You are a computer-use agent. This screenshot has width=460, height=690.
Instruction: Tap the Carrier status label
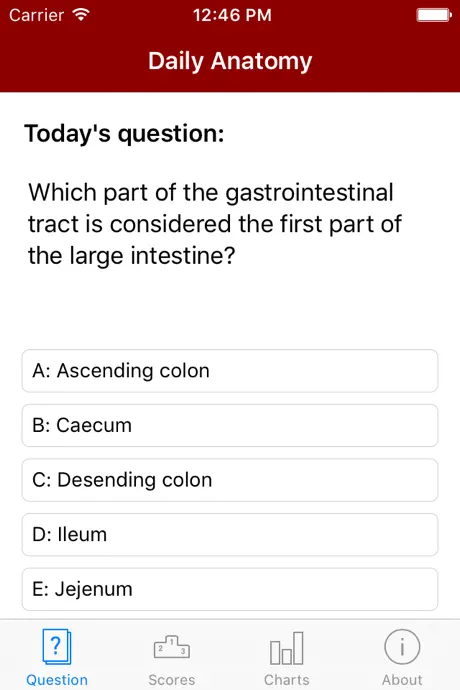(37, 15)
